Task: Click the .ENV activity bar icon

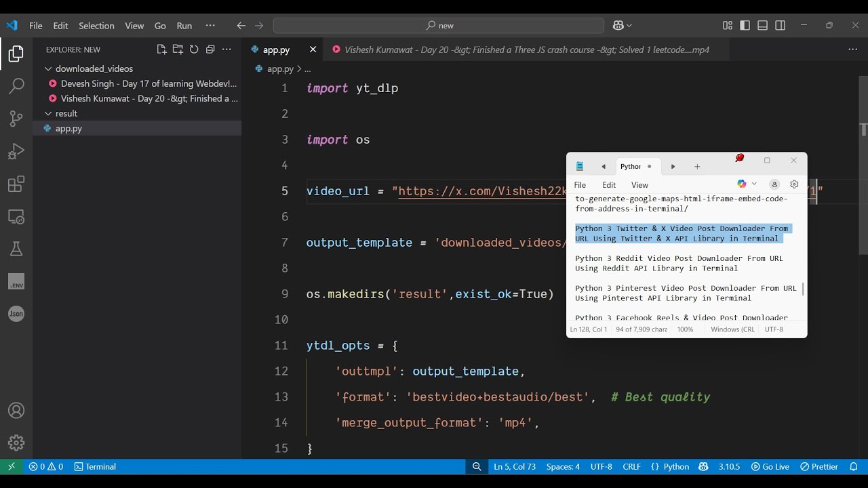Action: click(x=16, y=282)
